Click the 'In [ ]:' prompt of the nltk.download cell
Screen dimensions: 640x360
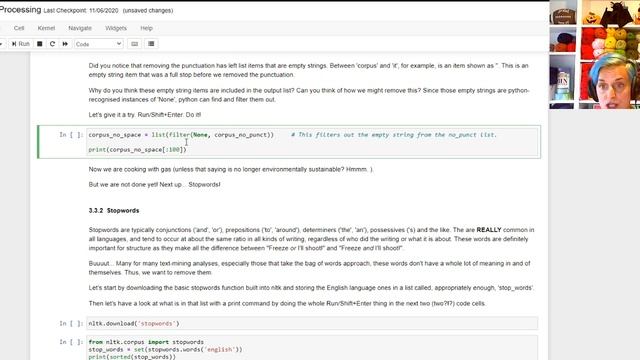point(71,323)
